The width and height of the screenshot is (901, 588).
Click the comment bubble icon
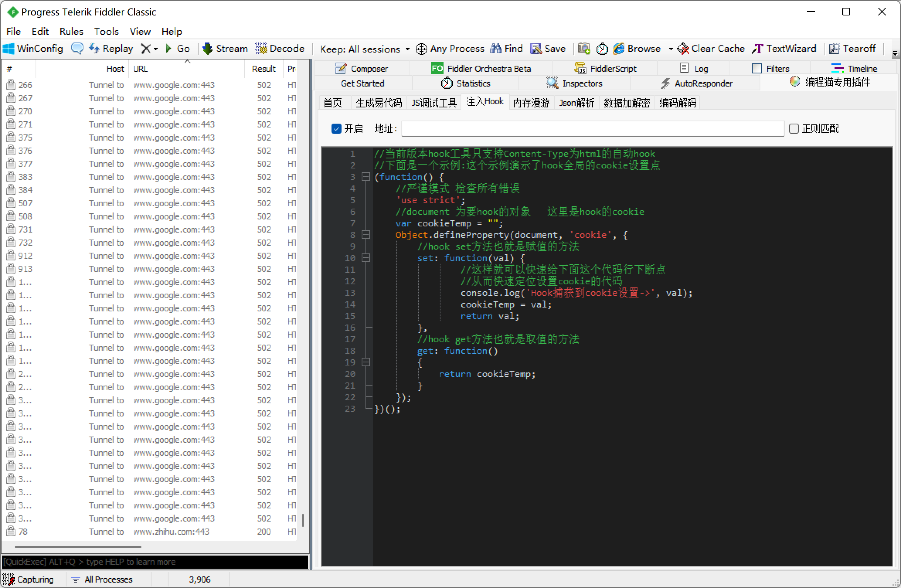point(77,49)
